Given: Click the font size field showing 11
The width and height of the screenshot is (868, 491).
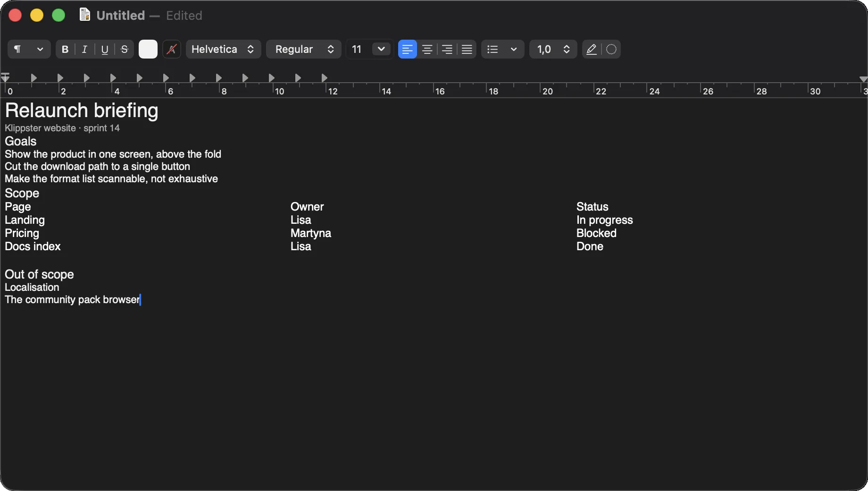Looking at the screenshot, I should click(359, 49).
